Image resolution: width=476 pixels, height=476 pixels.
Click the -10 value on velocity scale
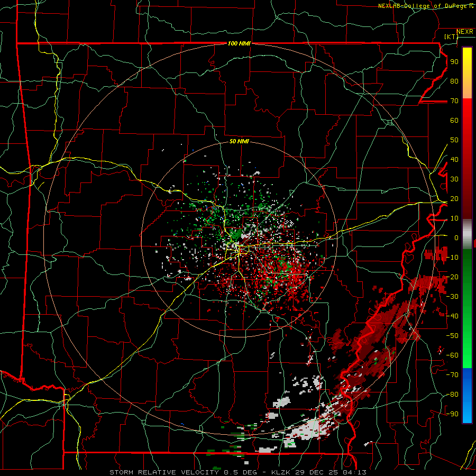(x=452, y=258)
